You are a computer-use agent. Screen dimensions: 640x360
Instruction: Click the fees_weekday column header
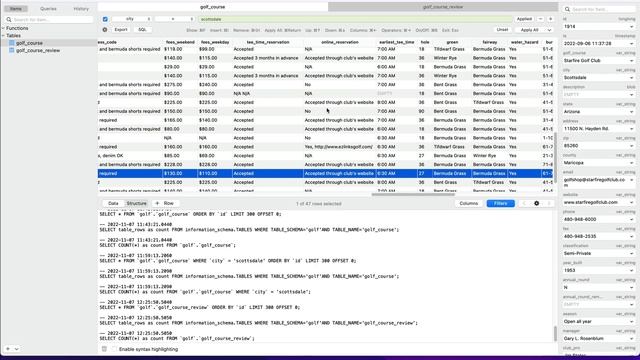215,42
